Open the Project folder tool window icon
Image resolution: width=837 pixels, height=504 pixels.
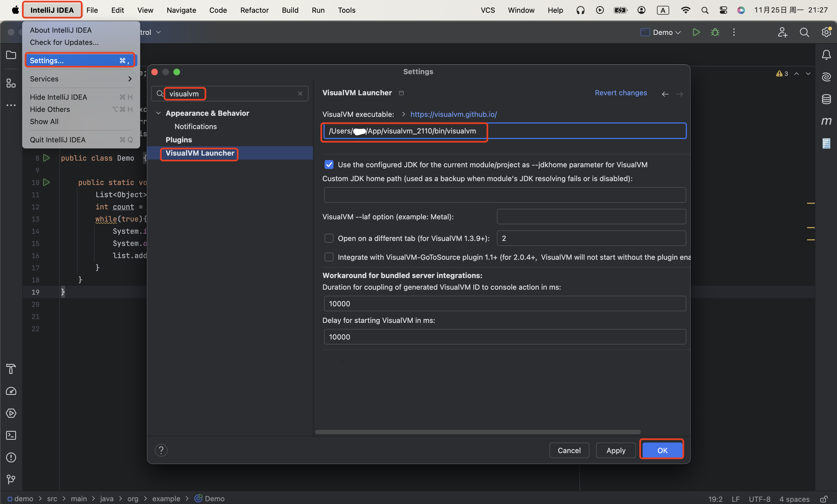coord(11,55)
